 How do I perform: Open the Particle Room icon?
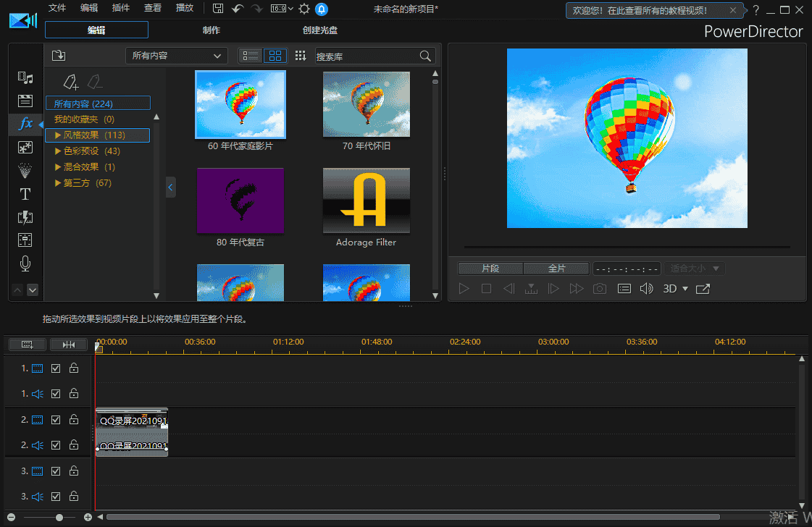click(x=25, y=171)
